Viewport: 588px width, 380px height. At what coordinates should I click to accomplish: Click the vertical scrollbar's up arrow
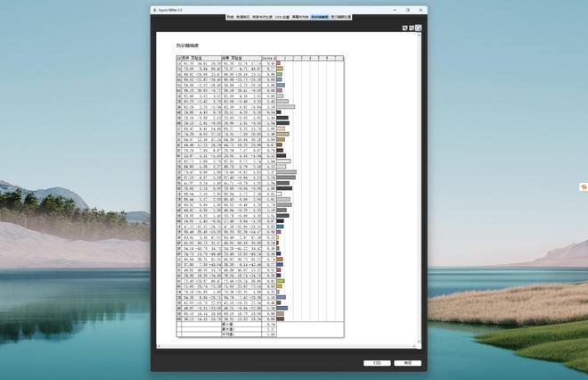[420, 36]
